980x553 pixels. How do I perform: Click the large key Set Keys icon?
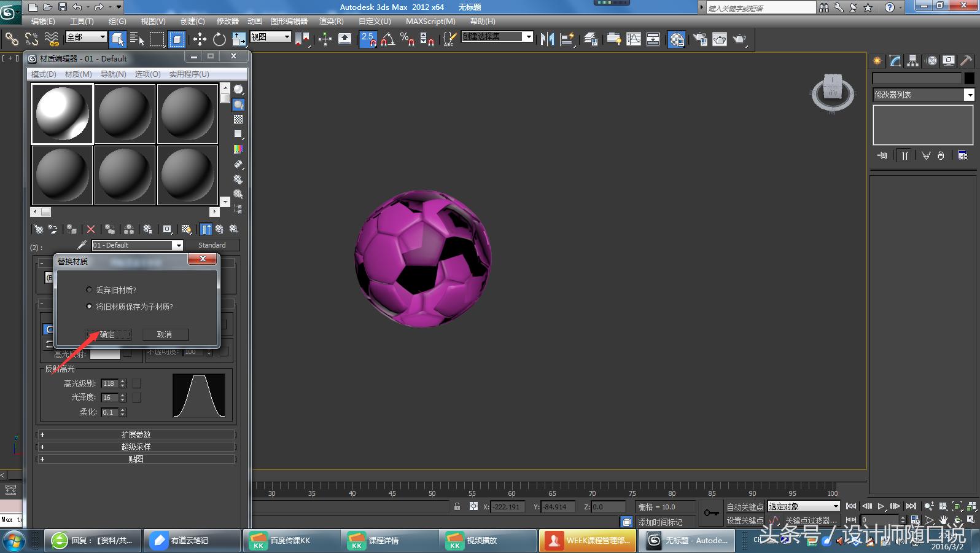point(712,512)
